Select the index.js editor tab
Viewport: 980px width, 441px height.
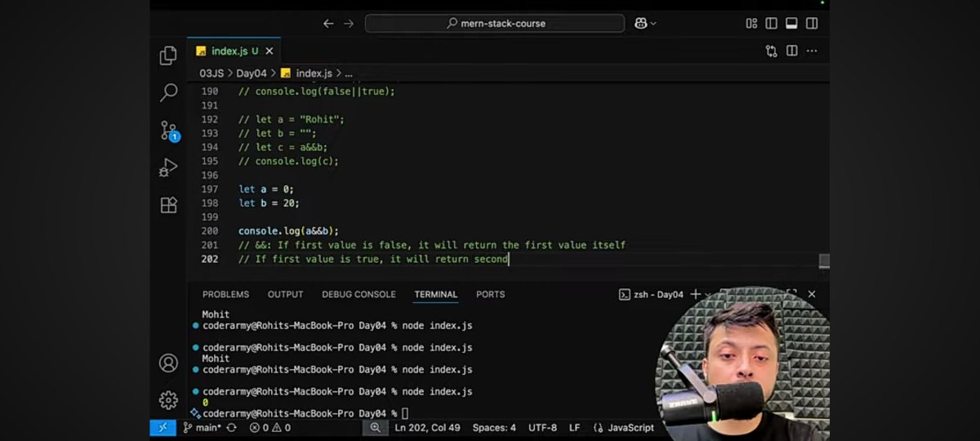(x=234, y=51)
